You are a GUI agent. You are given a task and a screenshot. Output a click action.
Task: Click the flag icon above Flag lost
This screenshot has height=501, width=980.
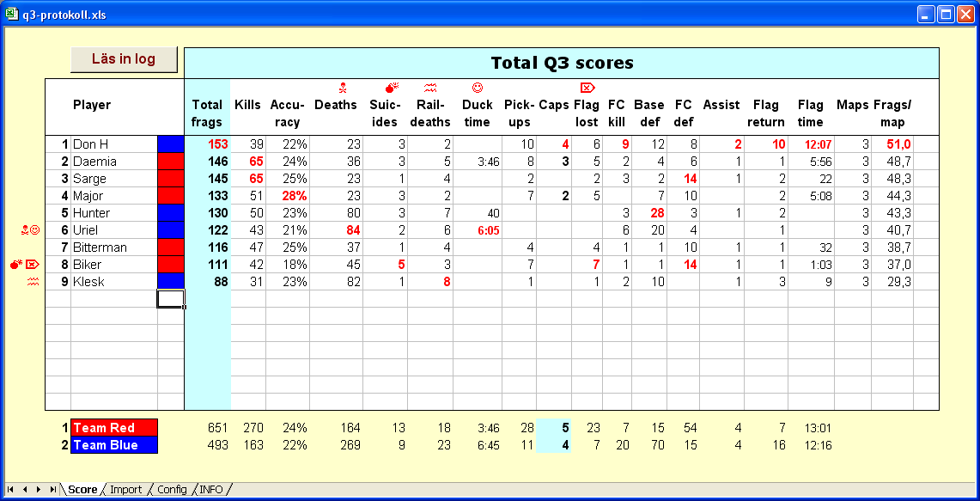(x=587, y=87)
